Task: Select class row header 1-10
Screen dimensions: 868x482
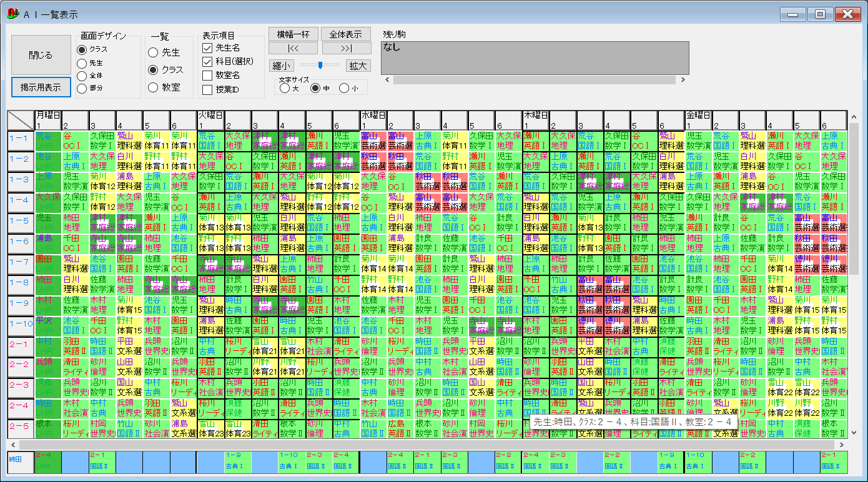Action: [21, 326]
